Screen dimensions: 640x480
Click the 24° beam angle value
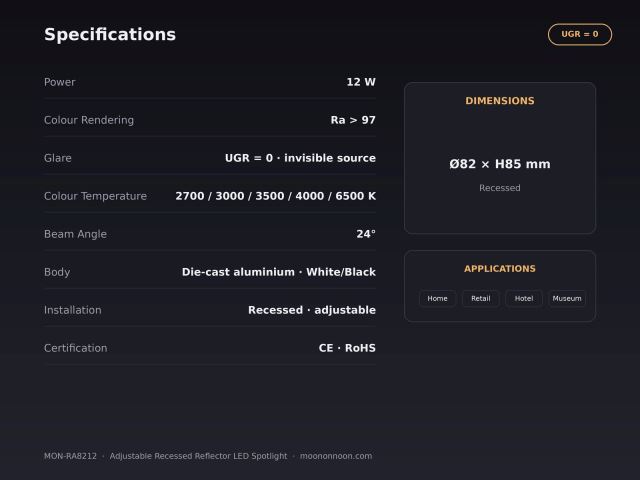[x=366, y=234]
